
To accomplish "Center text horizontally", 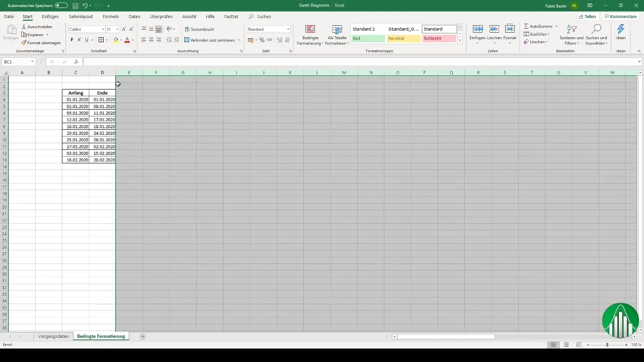I will [151, 40].
